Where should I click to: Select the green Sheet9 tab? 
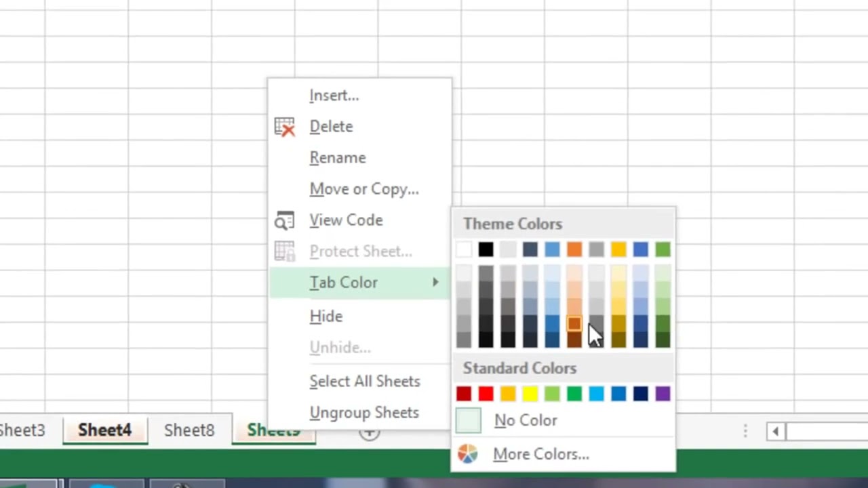click(273, 430)
